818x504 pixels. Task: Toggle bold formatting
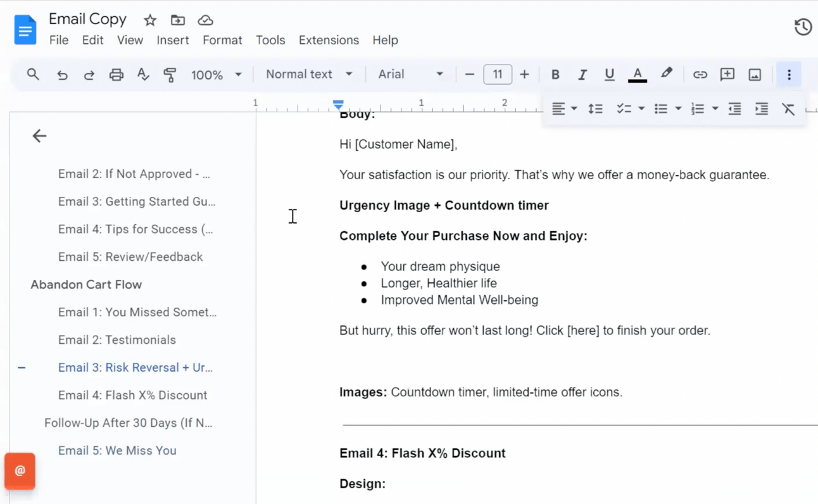pos(555,75)
